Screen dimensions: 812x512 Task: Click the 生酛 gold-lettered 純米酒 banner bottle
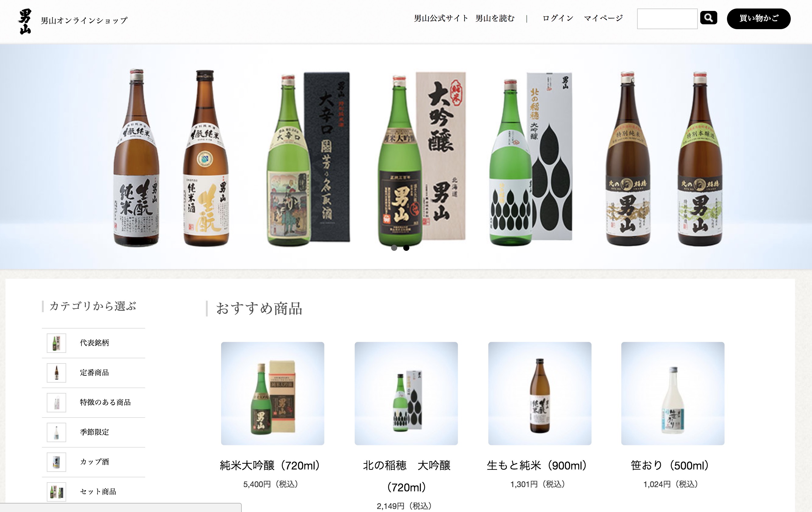(206, 158)
